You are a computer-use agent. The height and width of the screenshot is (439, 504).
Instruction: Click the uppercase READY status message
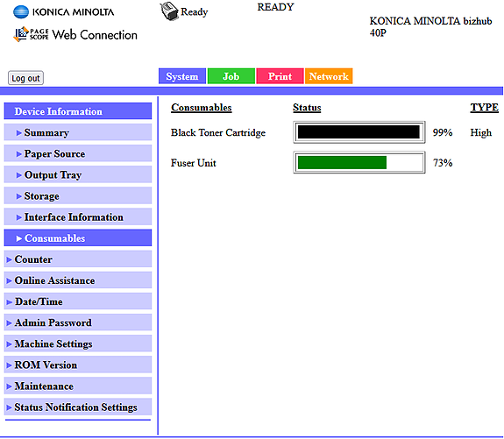[x=275, y=7]
